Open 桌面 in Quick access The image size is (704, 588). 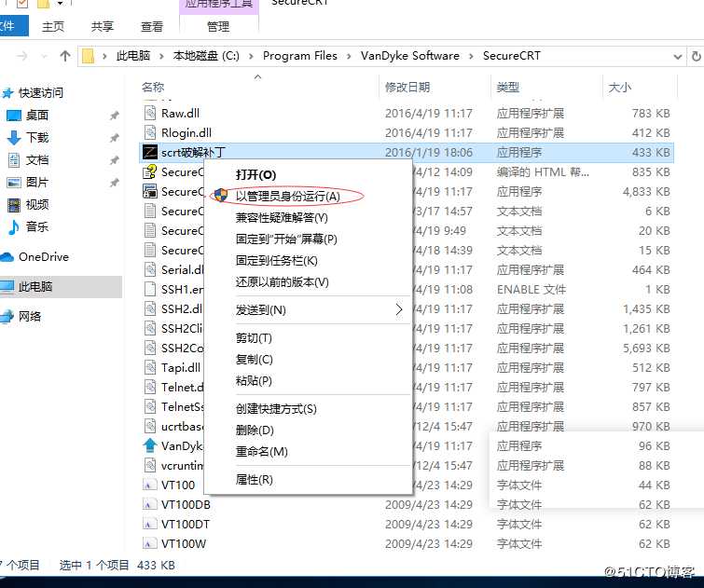coord(36,116)
